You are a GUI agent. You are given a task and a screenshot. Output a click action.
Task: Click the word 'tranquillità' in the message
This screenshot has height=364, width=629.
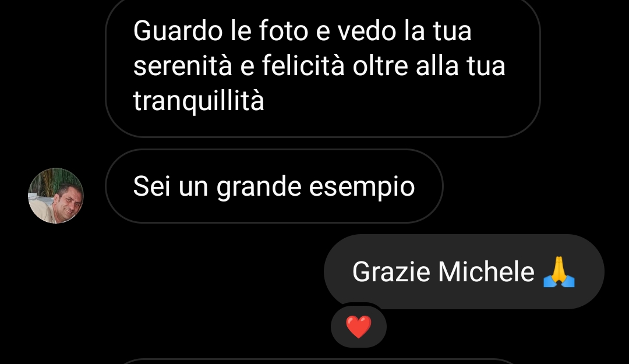click(199, 100)
